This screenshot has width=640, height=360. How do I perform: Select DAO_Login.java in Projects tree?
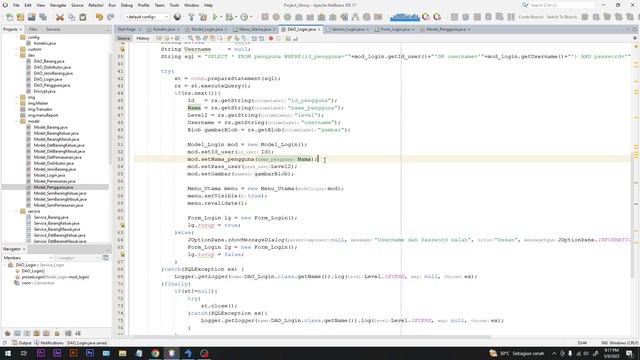48,79
